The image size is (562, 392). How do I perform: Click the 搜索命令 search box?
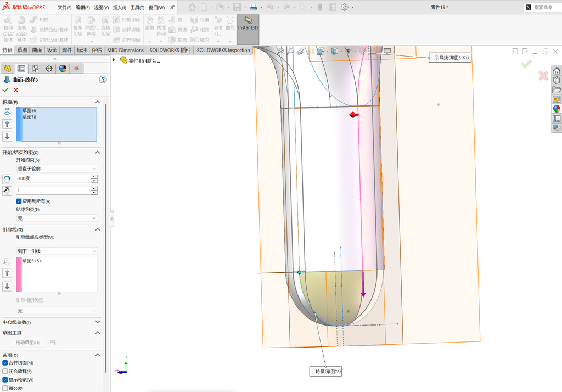(x=543, y=7)
